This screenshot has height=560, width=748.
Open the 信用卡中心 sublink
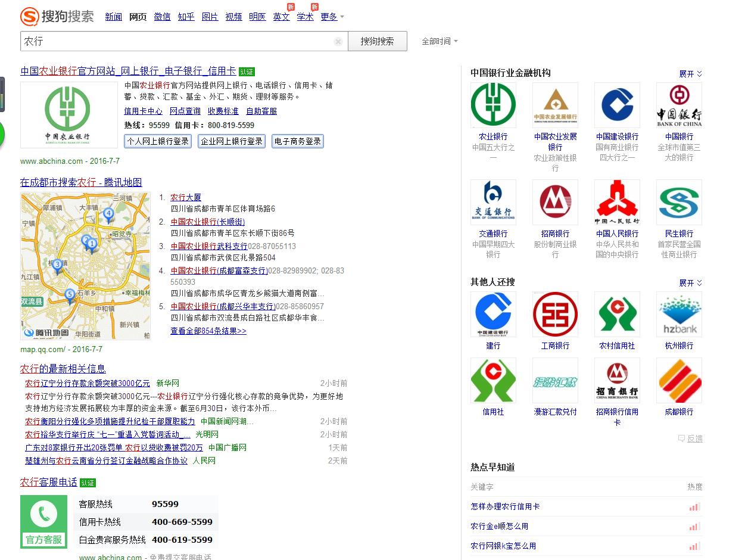coord(143,111)
